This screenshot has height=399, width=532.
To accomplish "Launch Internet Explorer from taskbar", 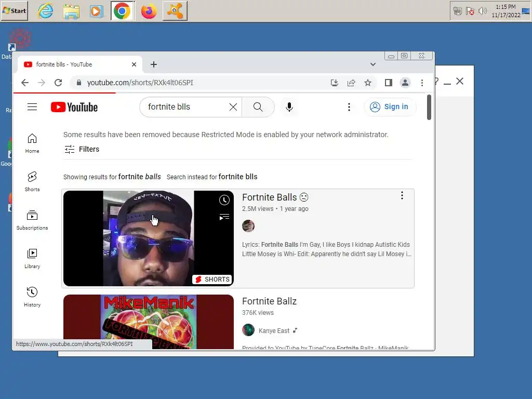I will tap(46, 11).
